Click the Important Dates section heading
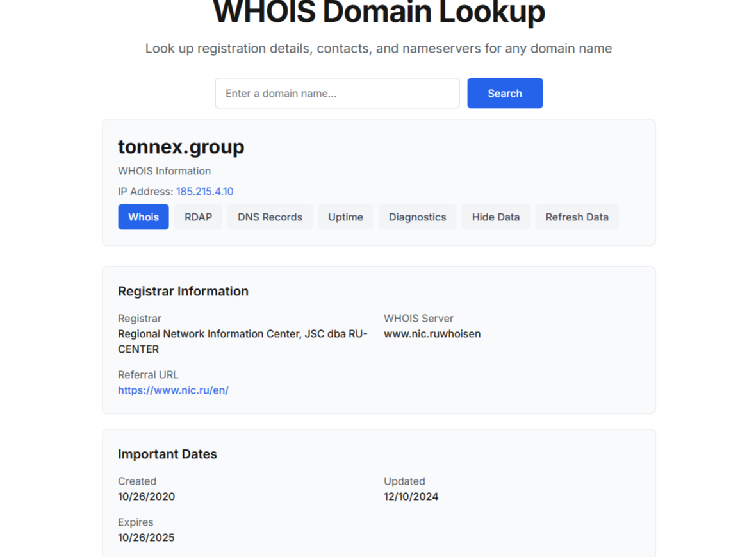This screenshot has width=756, height=557. (x=167, y=454)
